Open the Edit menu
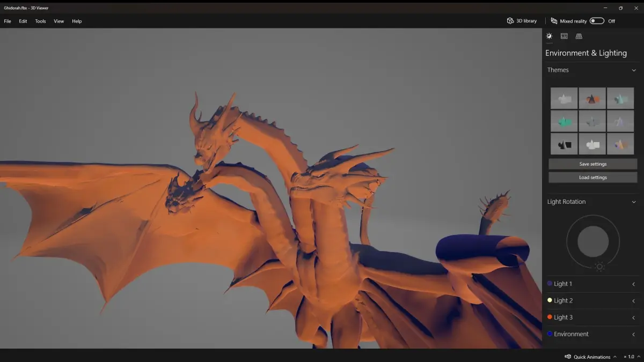The image size is (644, 362). [x=23, y=21]
